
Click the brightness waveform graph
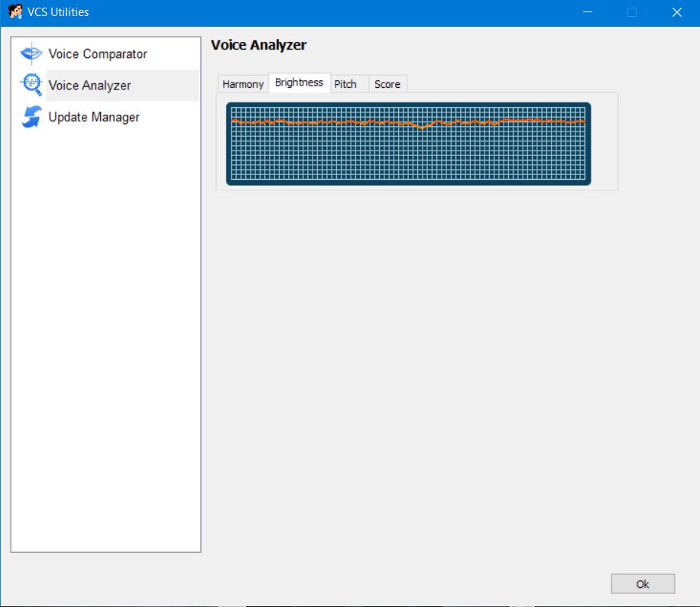[x=409, y=144]
